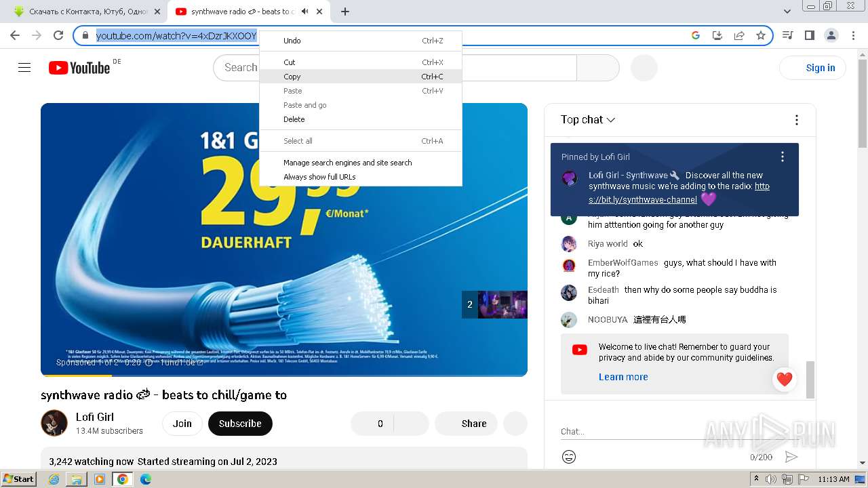Click the next video thumbnail numbered 2
Image resolution: width=868 pixels, height=488 pixels.
[494, 305]
